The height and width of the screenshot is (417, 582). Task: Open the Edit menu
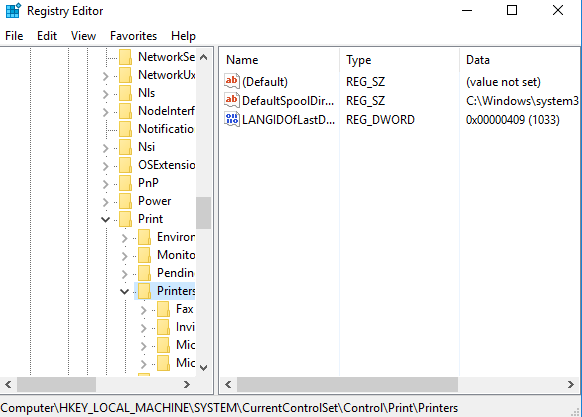point(47,36)
